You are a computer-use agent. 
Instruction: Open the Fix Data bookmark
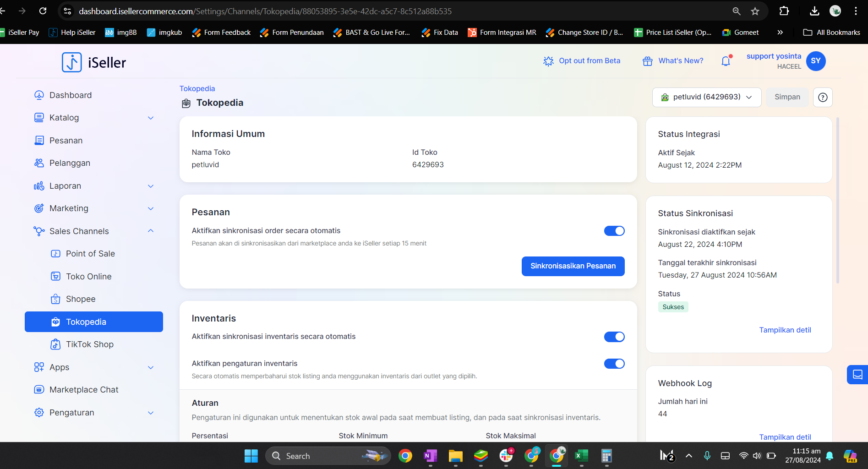click(x=440, y=32)
